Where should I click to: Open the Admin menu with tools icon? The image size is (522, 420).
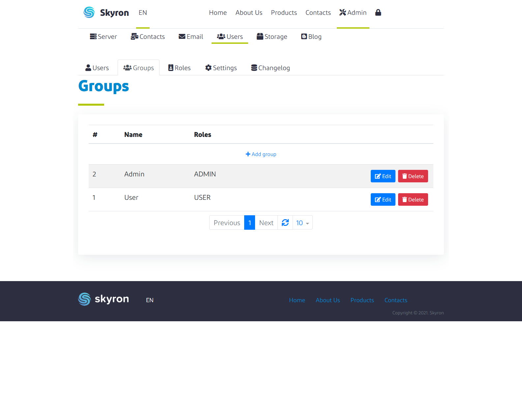pos(353,13)
